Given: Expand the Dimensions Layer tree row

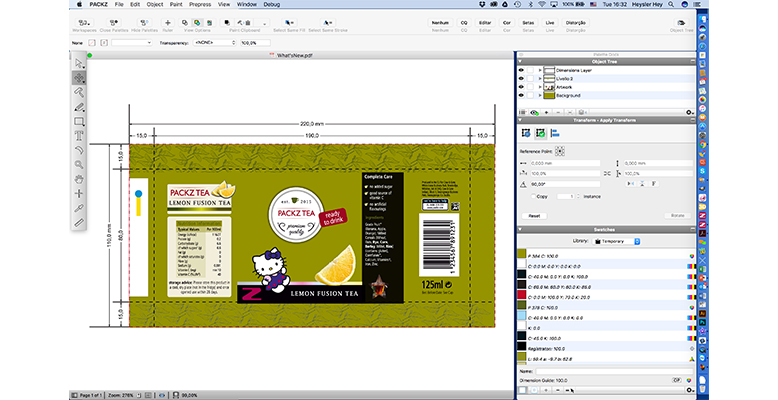Looking at the screenshot, I should click(x=540, y=70).
